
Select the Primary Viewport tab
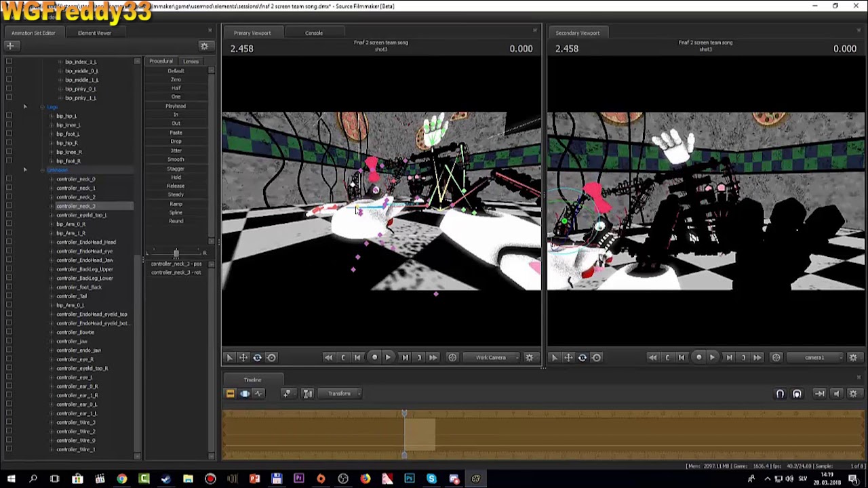(x=252, y=33)
